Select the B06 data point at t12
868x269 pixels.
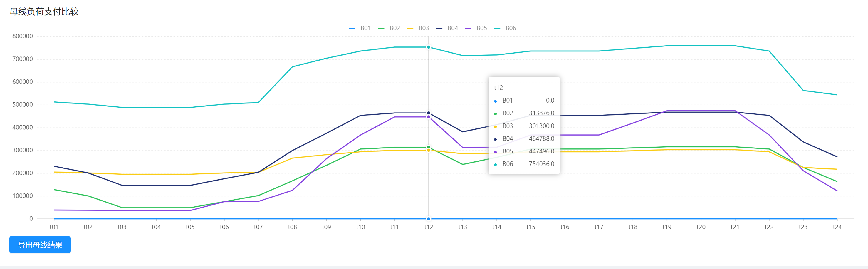point(429,47)
